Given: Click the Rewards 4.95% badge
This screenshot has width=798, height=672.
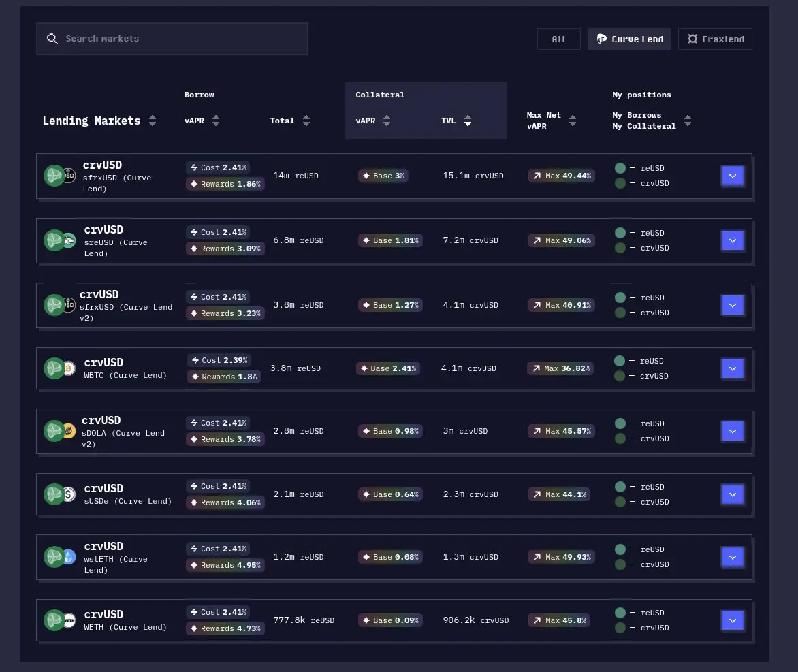Looking at the screenshot, I should (225, 565).
